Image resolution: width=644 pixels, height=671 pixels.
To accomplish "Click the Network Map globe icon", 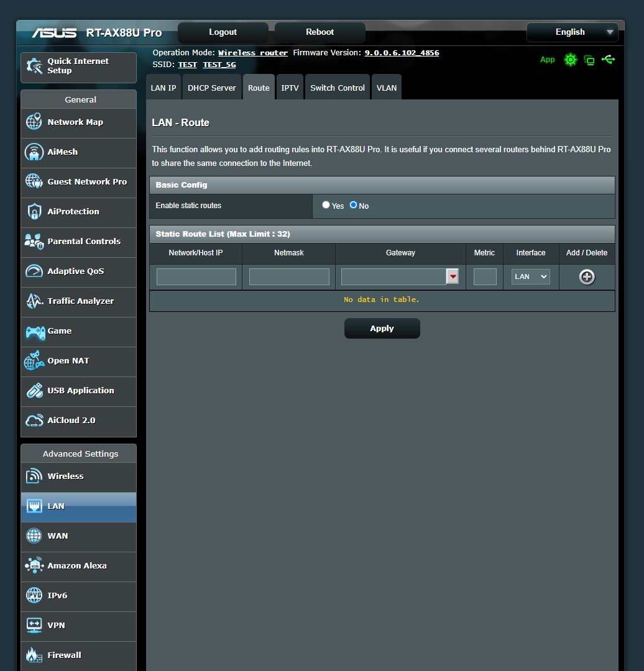I will pyautogui.click(x=34, y=122).
